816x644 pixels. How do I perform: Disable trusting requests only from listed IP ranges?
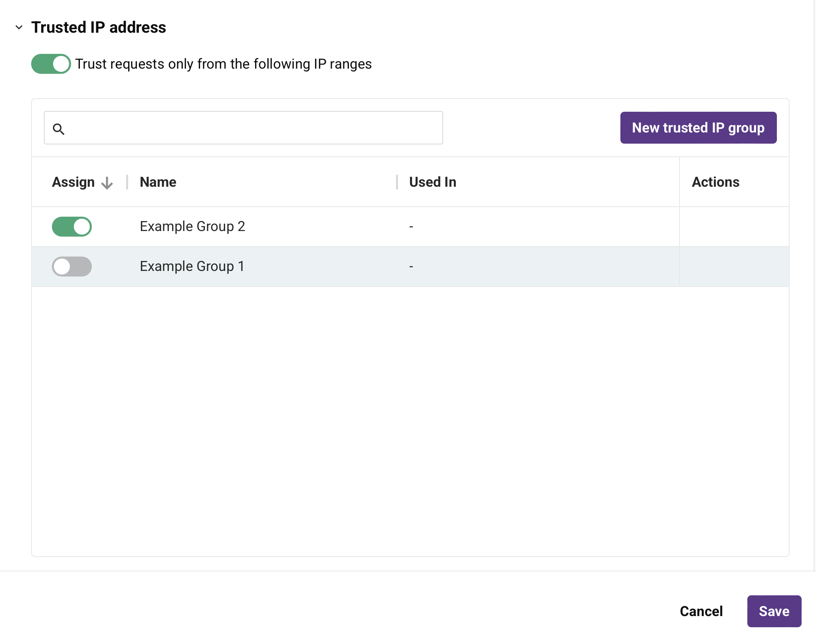click(51, 63)
